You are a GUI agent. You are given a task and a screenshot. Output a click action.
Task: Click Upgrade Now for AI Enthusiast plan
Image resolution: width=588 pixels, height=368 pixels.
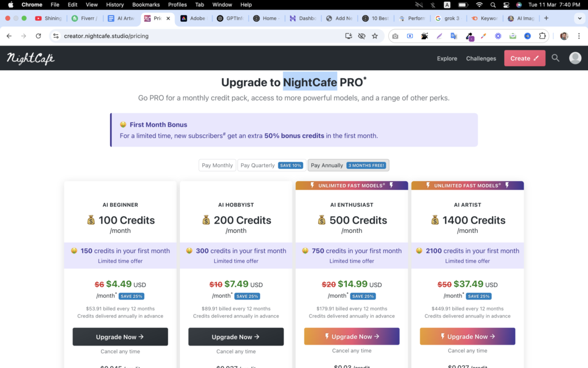[352, 336]
